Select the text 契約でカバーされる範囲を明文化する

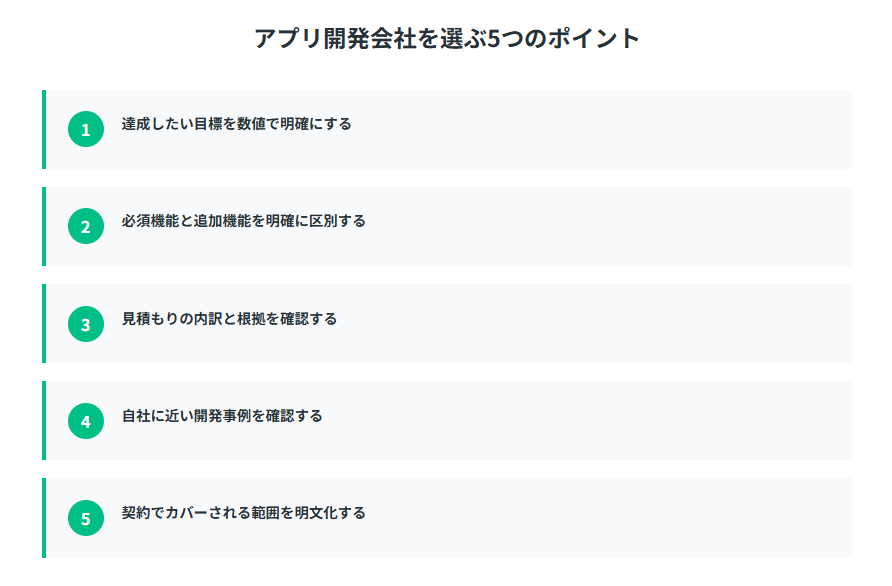tap(243, 513)
